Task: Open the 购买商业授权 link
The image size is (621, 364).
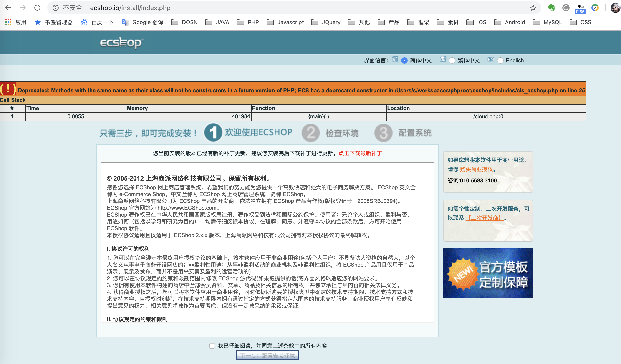Action: 476,169
